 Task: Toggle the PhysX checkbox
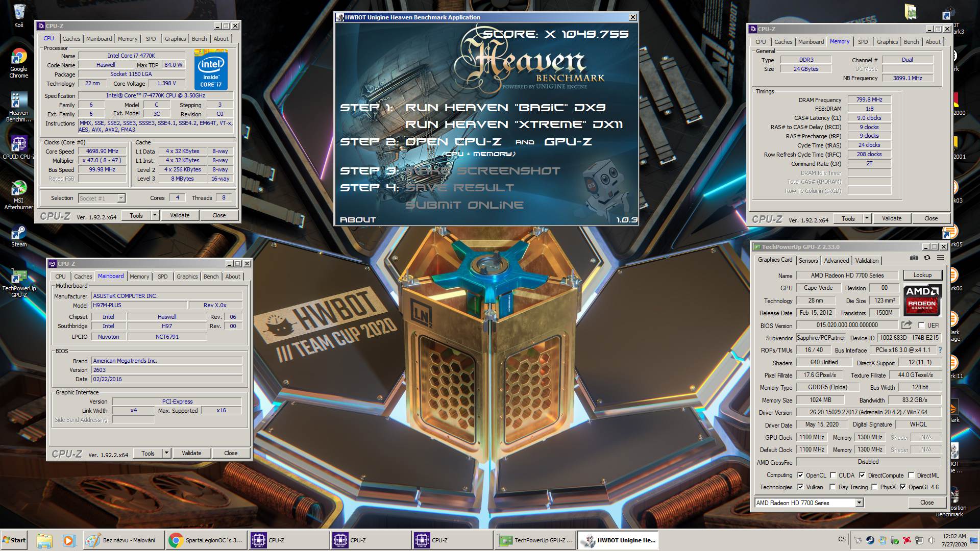[x=874, y=487]
